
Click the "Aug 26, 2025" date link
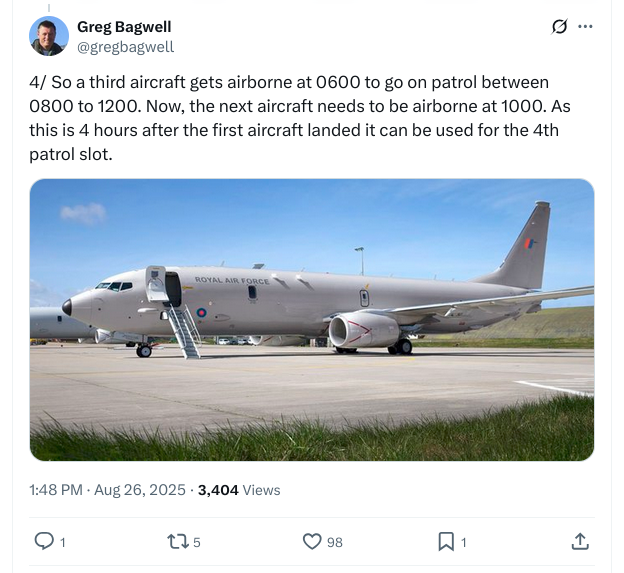[x=141, y=490]
